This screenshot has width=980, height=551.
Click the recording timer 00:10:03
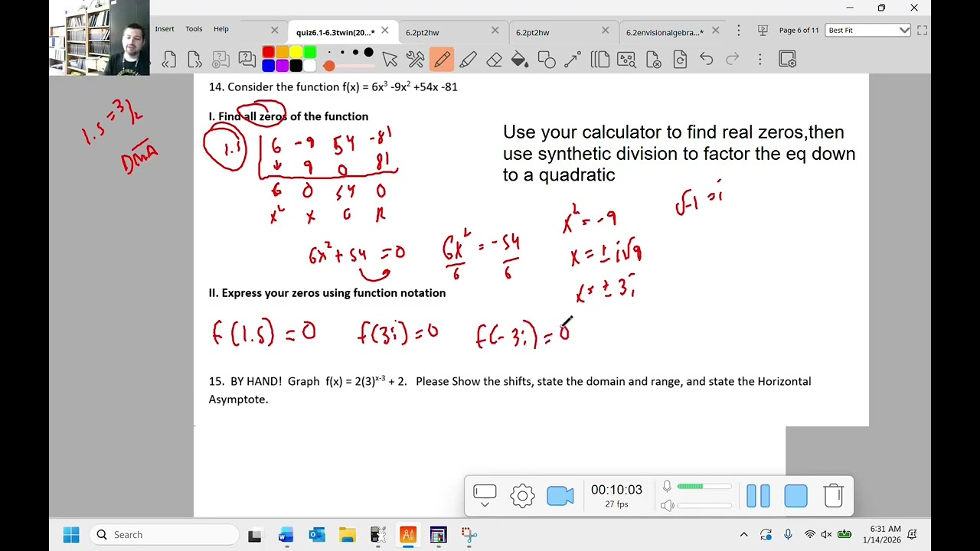pyautogui.click(x=616, y=490)
